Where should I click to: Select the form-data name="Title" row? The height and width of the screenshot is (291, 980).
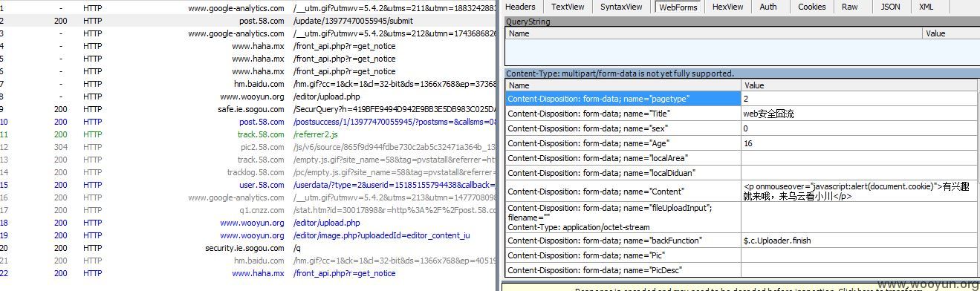click(623, 114)
